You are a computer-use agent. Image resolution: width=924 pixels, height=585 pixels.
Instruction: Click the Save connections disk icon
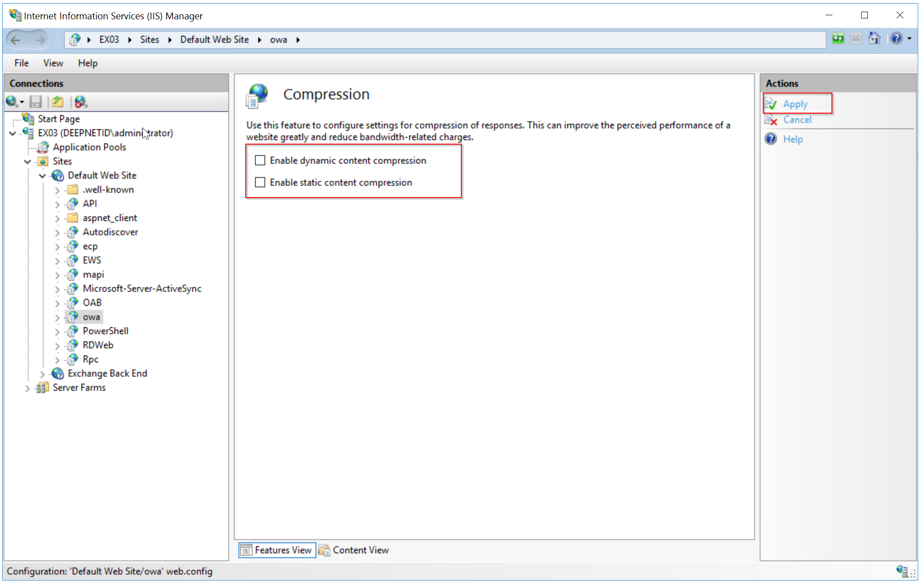point(35,102)
